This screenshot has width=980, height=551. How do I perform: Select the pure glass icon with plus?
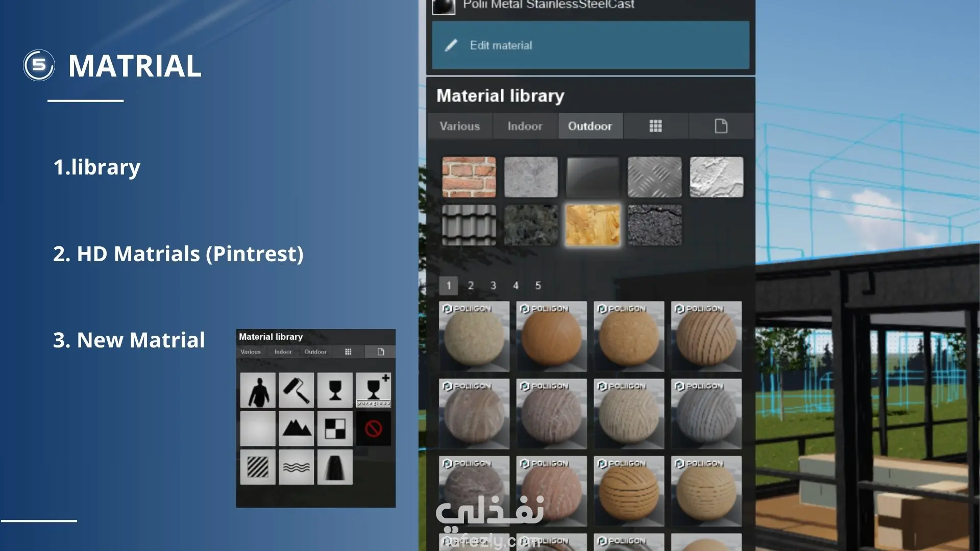[x=373, y=390]
